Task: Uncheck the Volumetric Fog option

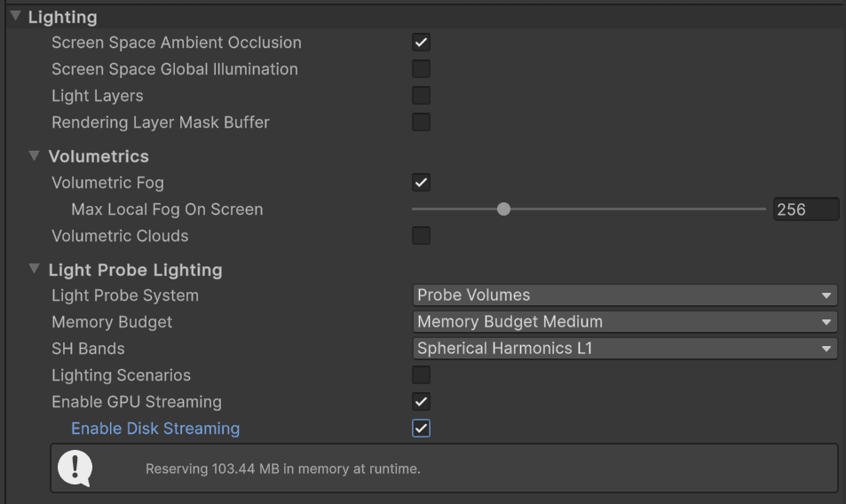Action: tap(421, 183)
